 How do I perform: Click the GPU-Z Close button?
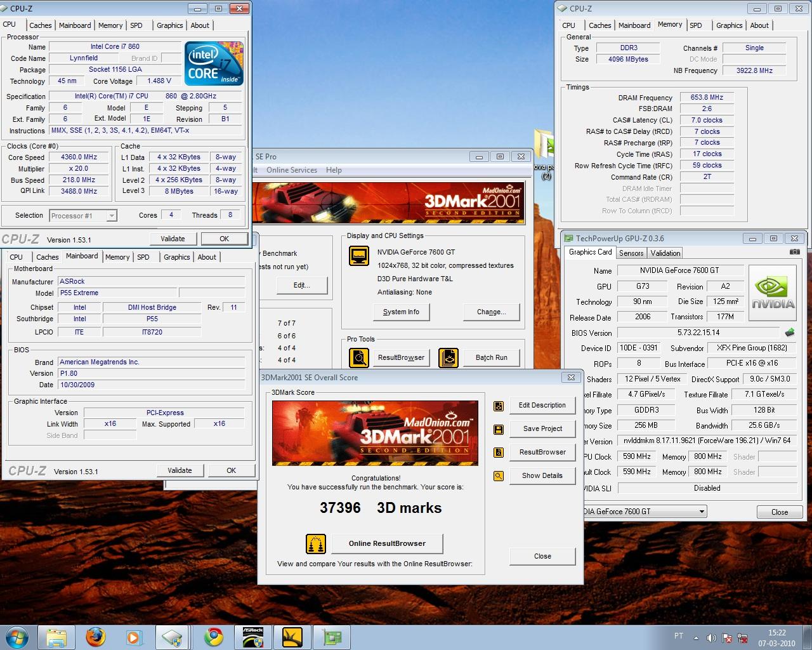[x=780, y=512]
